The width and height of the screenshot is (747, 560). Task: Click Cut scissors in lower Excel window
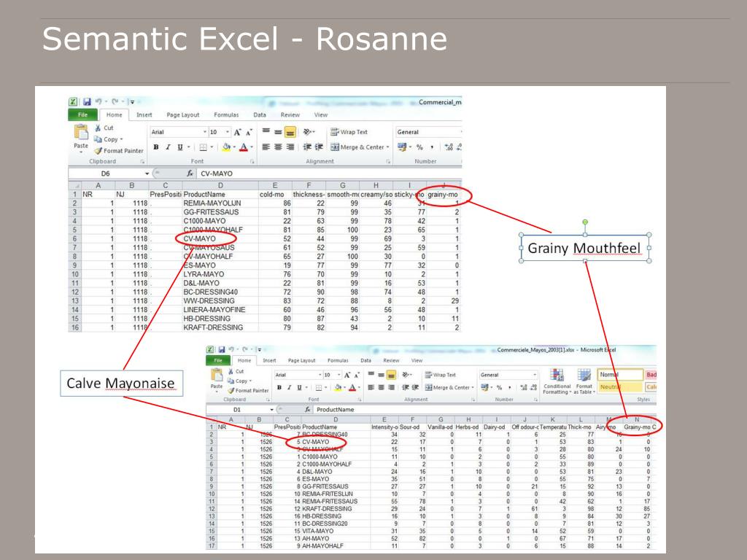(231, 371)
